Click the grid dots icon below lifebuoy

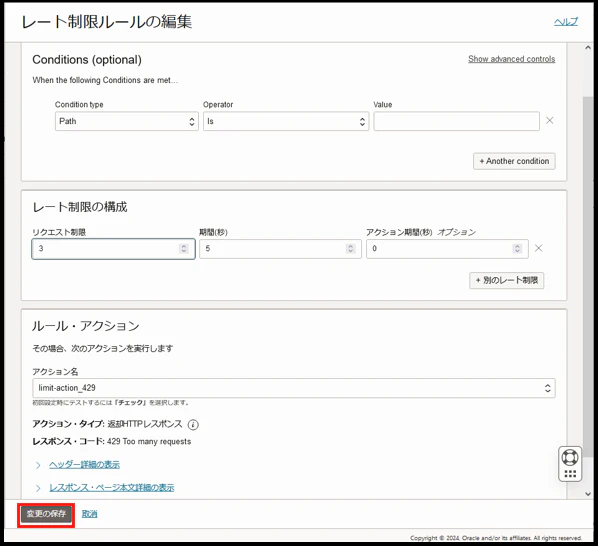[x=570, y=474]
